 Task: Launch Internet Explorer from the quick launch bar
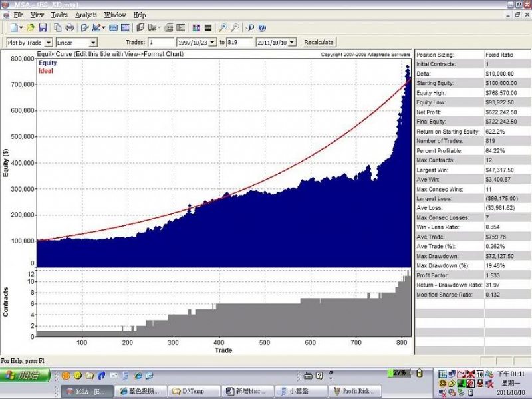tap(138, 376)
